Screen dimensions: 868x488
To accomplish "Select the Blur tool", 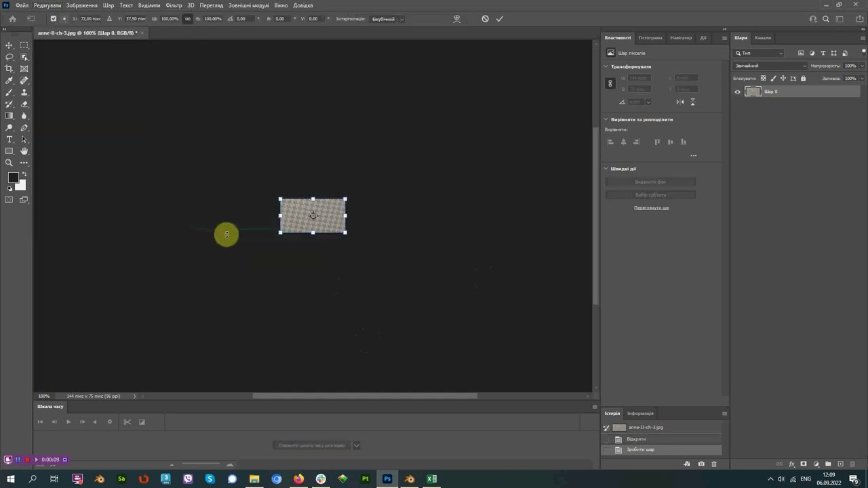I will 24,116.
